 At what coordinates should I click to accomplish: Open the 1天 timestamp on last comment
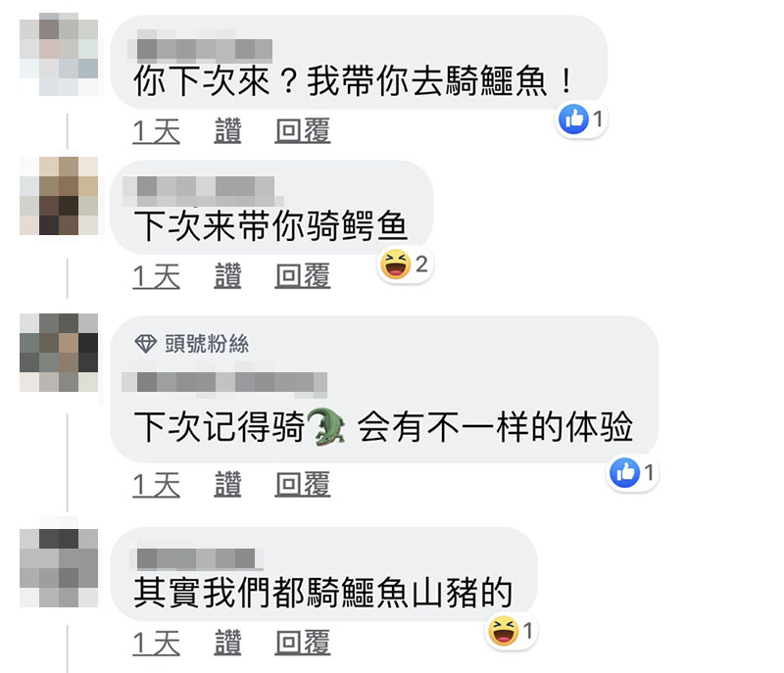pyautogui.click(x=157, y=644)
